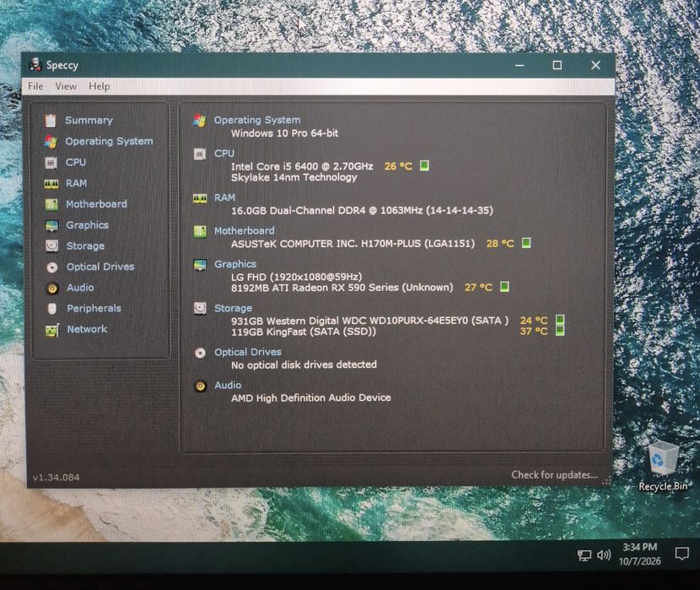Click the motherboard temperature indicator icon
Screen dimensions: 700x590
(x=526, y=243)
